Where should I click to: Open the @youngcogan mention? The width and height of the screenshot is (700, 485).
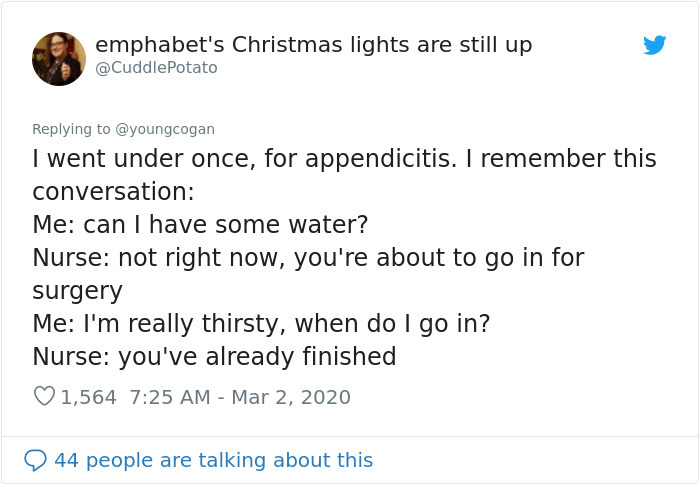click(x=165, y=129)
